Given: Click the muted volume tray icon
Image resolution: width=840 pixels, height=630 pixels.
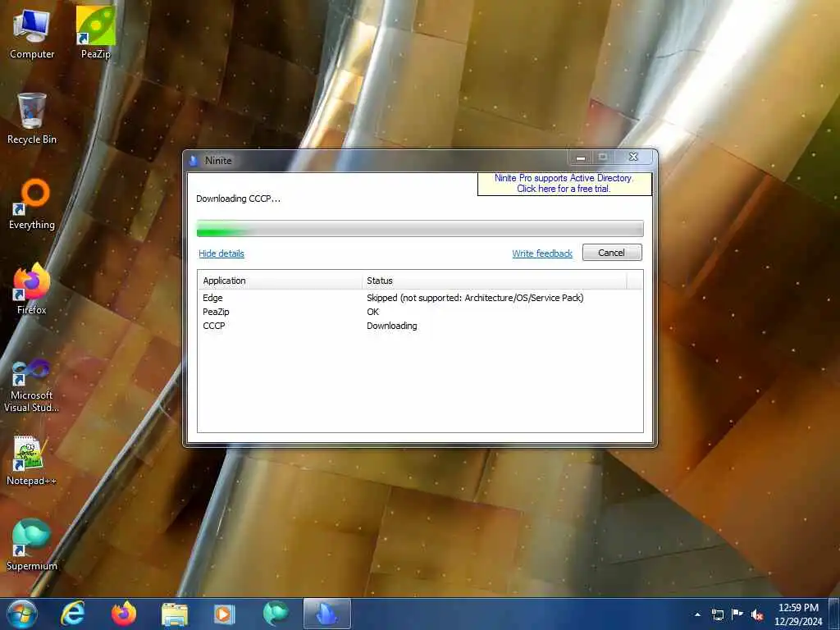Looking at the screenshot, I should [757, 614].
